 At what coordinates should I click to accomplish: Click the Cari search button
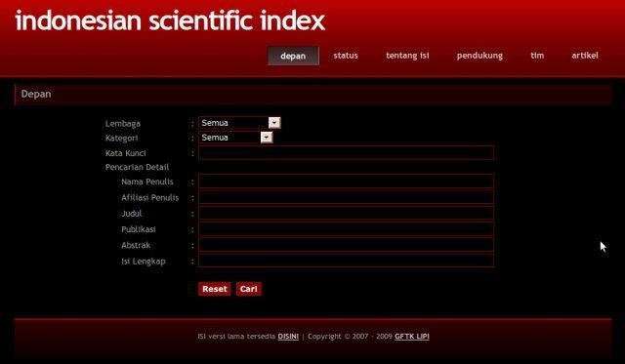(249, 289)
